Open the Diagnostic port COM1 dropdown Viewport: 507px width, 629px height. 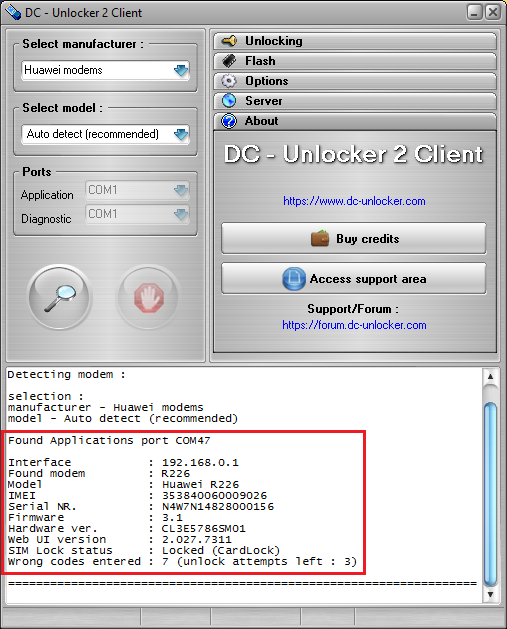pyautogui.click(x=137, y=214)
